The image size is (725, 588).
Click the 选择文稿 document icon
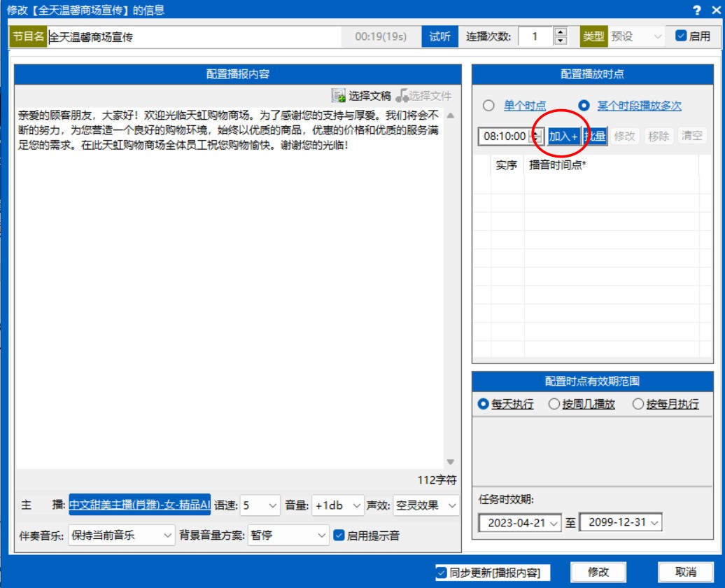(339, 96)
